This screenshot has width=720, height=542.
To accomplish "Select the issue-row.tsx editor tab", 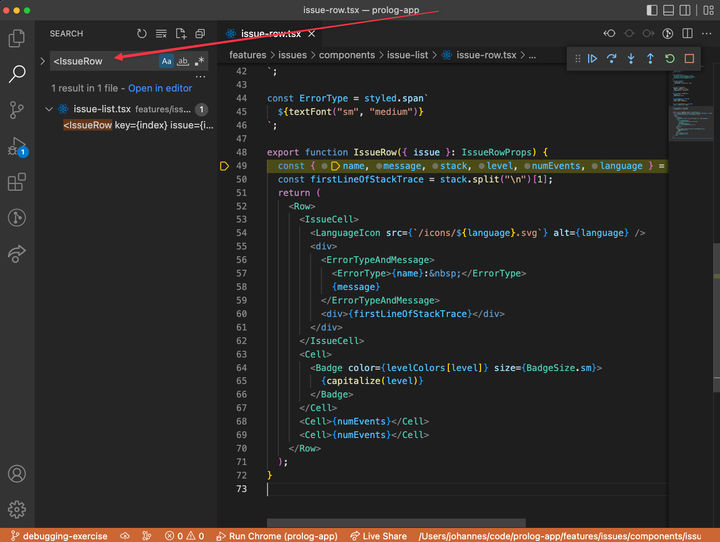I will click(270, 33).
